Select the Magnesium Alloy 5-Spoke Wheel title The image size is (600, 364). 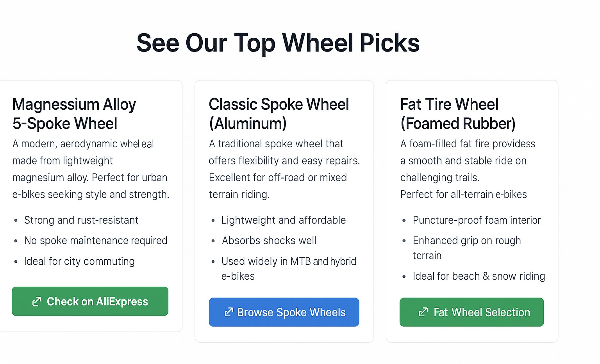(74, 114)
